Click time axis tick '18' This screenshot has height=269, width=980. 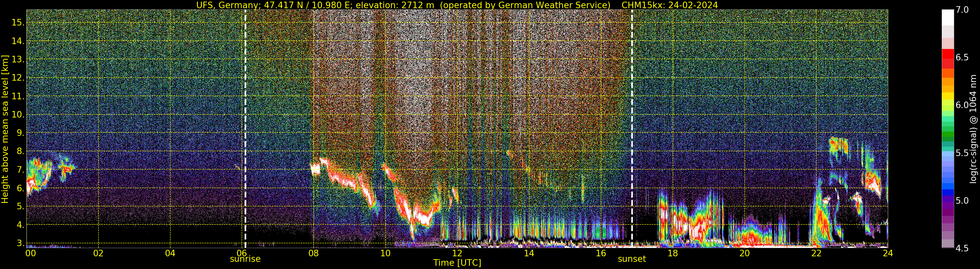pyautogui.click(x=672, y=253)
